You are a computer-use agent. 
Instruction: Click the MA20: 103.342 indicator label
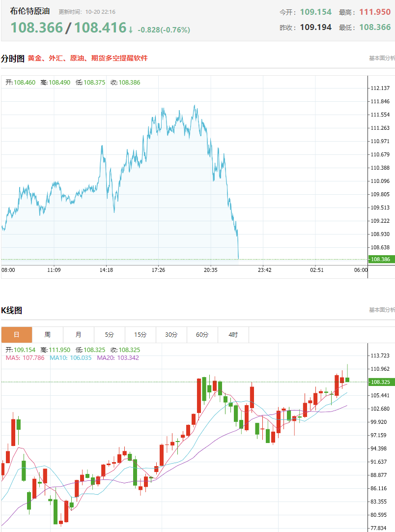[118, 358]
